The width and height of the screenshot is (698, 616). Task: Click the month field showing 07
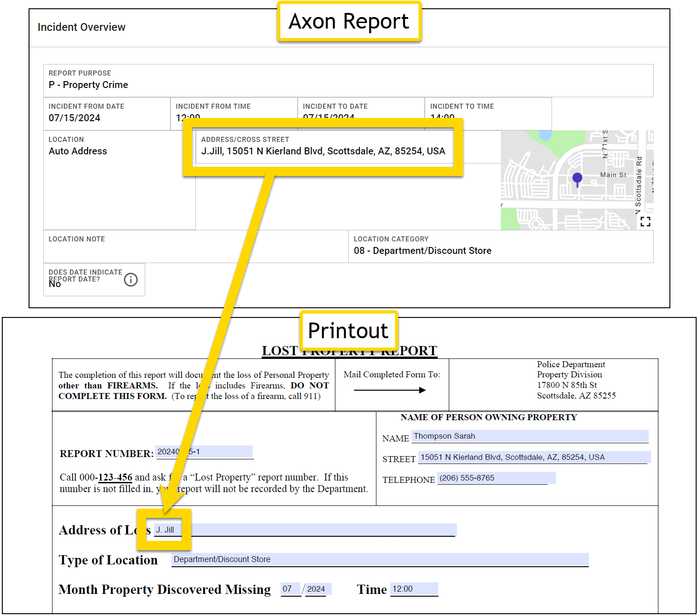point(290,589)
